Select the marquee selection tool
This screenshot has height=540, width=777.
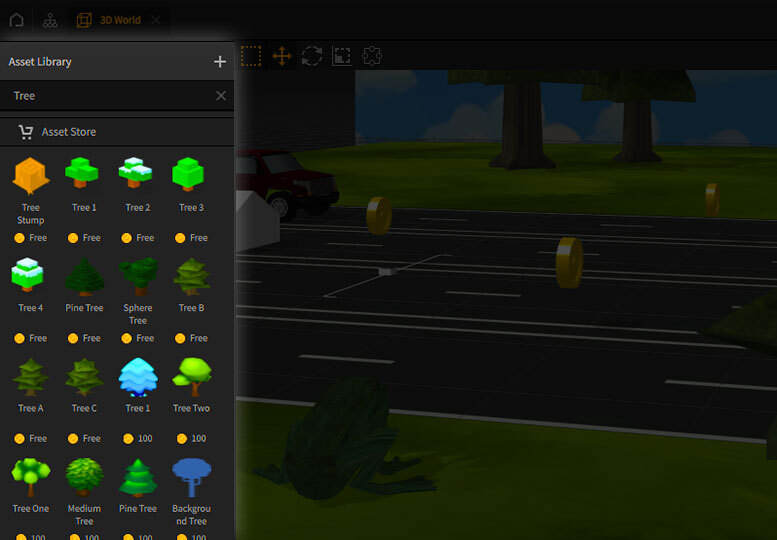click(x=251, y=57)
